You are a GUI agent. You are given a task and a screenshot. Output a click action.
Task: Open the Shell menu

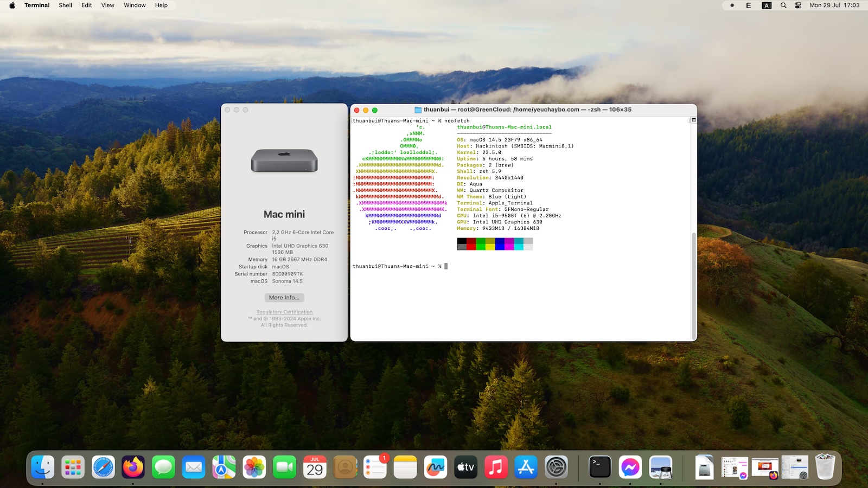pos(66,5)
